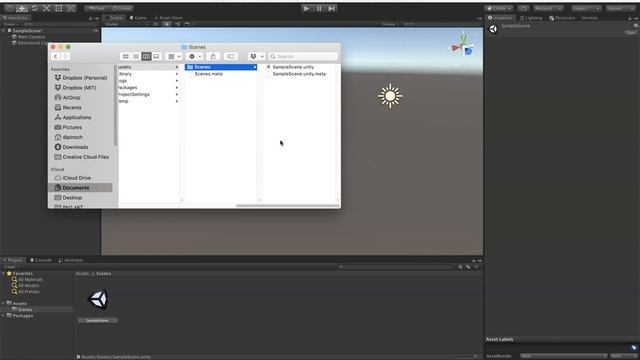Open AirDrop in Finder sidebar
The width and height of the screenshot is (640, 360).
pos(67,98)
